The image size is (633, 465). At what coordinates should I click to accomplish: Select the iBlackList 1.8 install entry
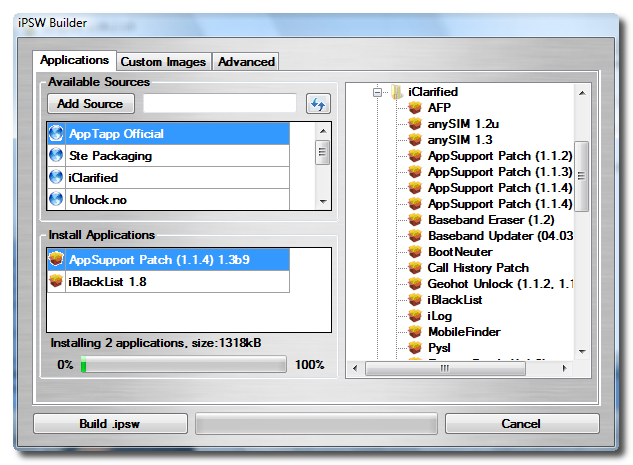click(x=169, y=281)
